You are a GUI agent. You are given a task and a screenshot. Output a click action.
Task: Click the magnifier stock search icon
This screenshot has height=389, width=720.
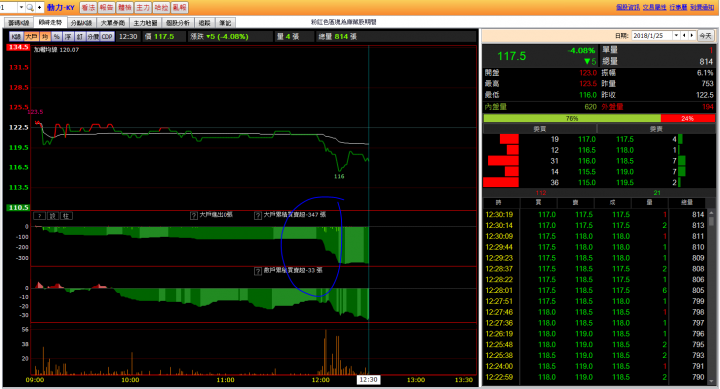click(30, 7)
